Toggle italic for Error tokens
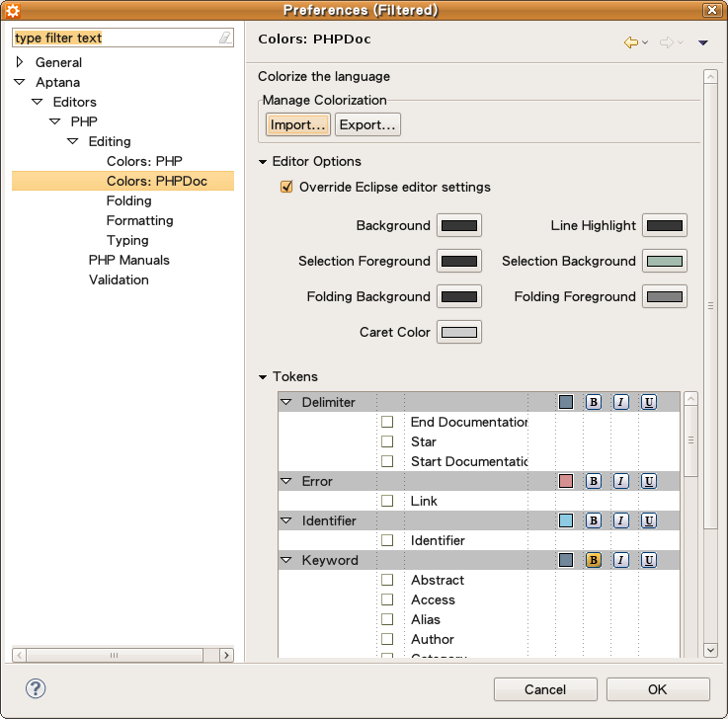The width and height of the screenshot is (728, 719). point(620,481)
